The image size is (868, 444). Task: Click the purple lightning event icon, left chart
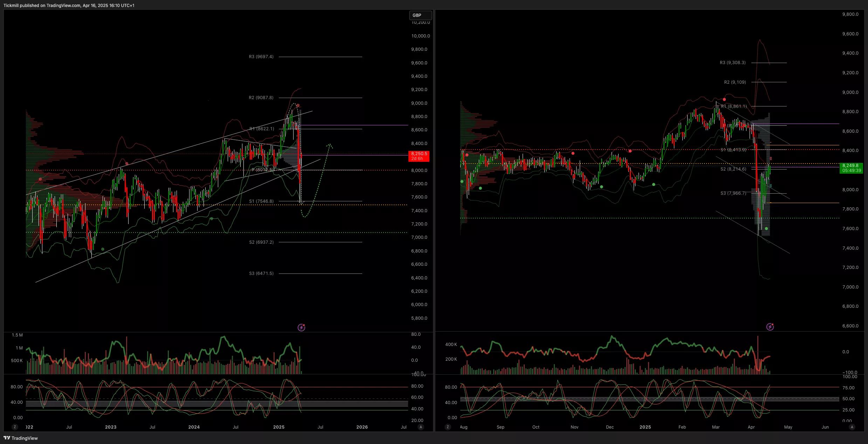tap(301, 327)
